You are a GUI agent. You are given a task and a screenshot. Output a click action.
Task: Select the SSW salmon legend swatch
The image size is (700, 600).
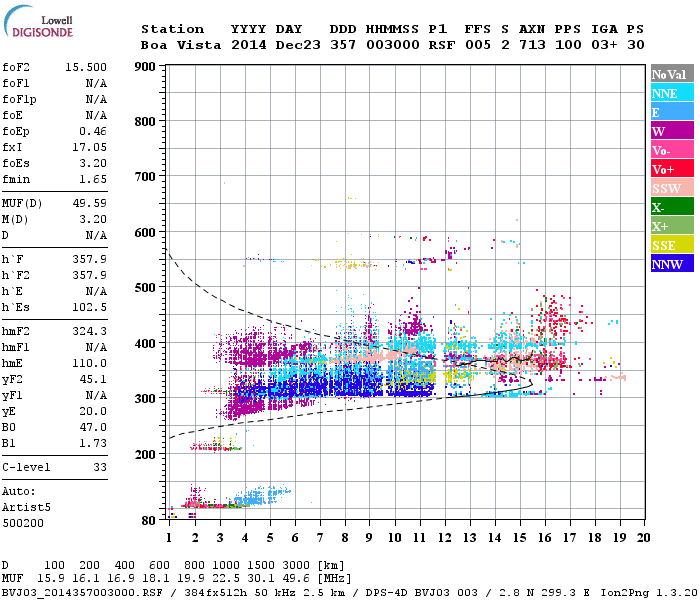pyautogui.click(x=672, y=188)
